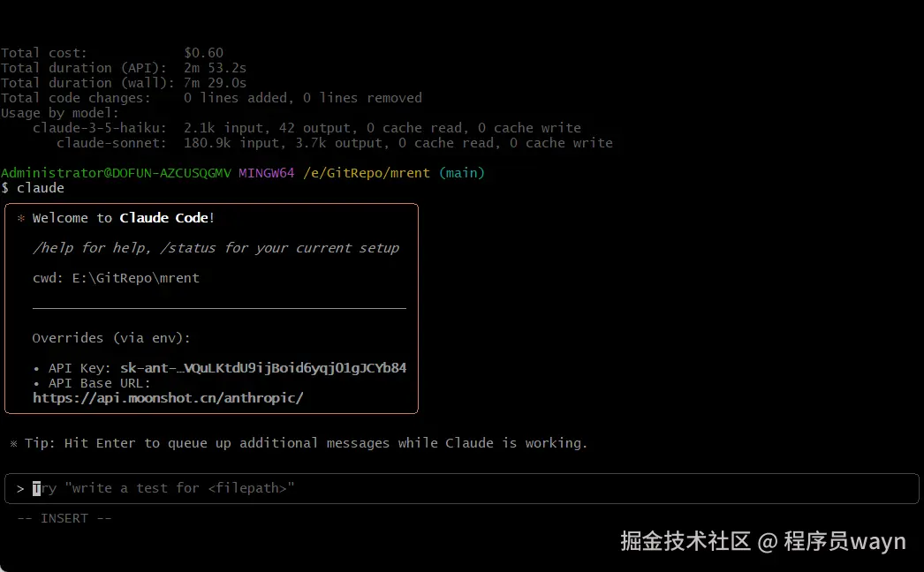The image size is (924, 572).
Task: Click the '$ claude' command line
Action: point(33,188)
